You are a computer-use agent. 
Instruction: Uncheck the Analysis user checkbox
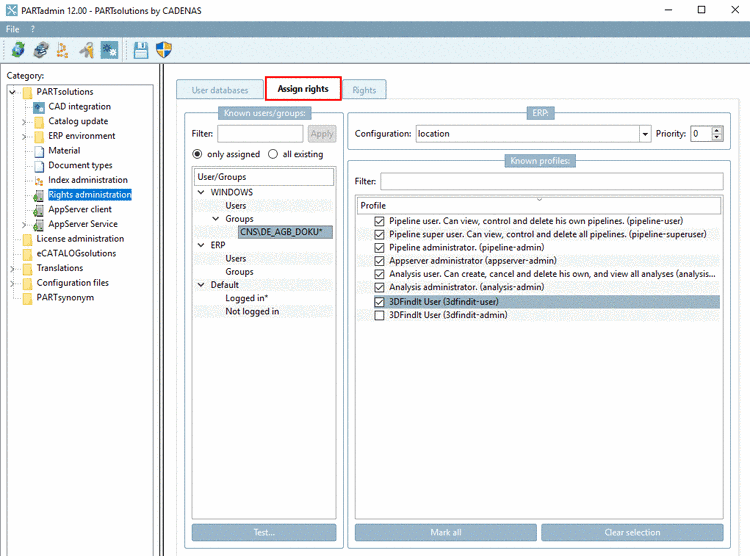(x=379, y=274)
